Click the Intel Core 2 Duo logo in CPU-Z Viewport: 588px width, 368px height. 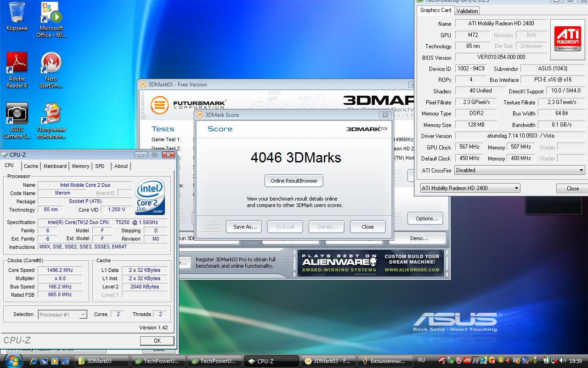pos(150,197)
